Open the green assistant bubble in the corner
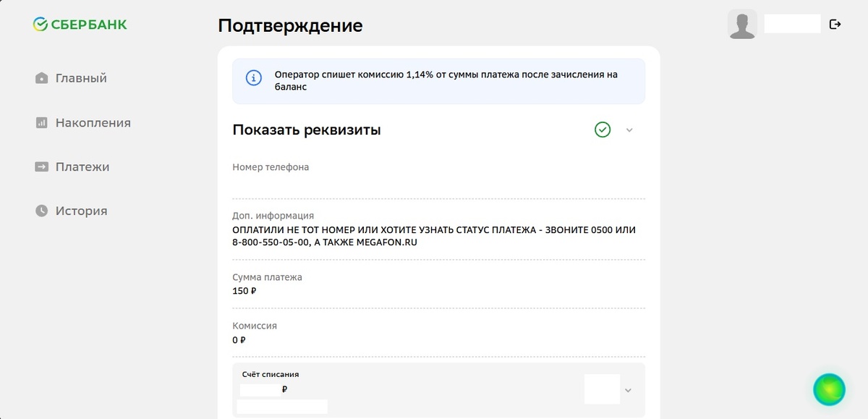Image resolution: width=868 pixels, height=419 pixels. 828,389
